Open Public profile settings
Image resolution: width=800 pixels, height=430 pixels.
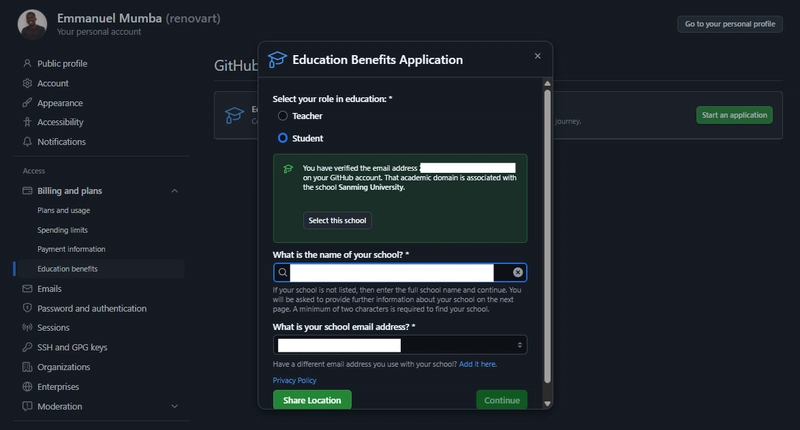(62, 63)
